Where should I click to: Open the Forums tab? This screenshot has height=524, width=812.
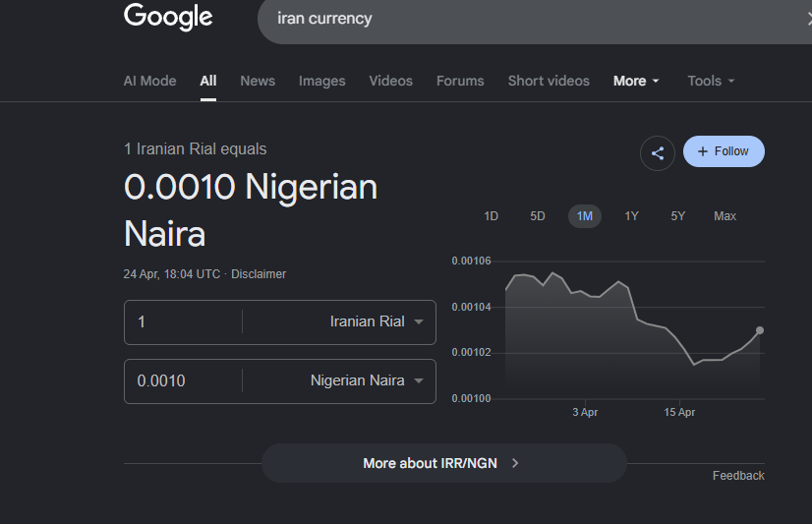(x=460, y=81)
